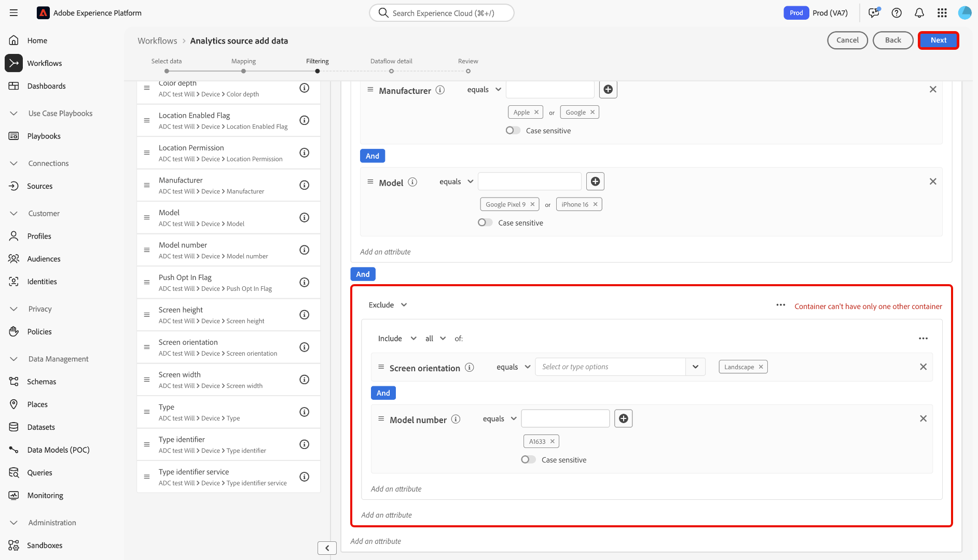The width and height of the screenshot is (978, 560).
Task: Open the hamburger navigation menu
Action: click(13, 13)
